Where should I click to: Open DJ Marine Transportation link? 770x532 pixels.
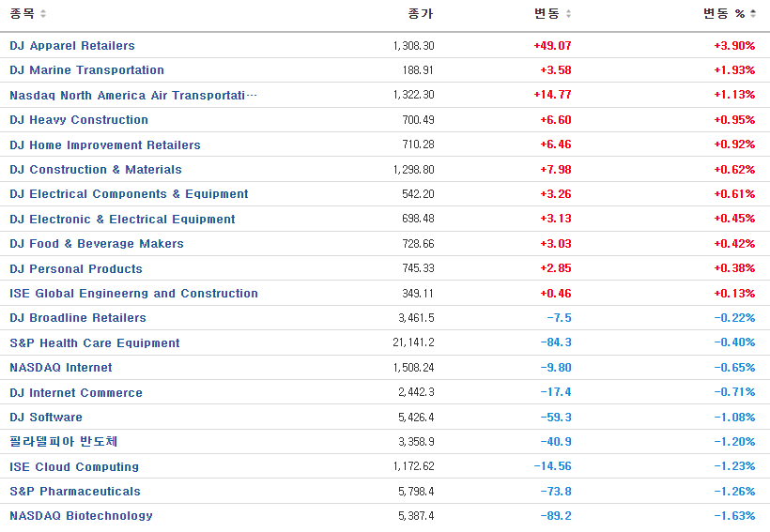87,70
